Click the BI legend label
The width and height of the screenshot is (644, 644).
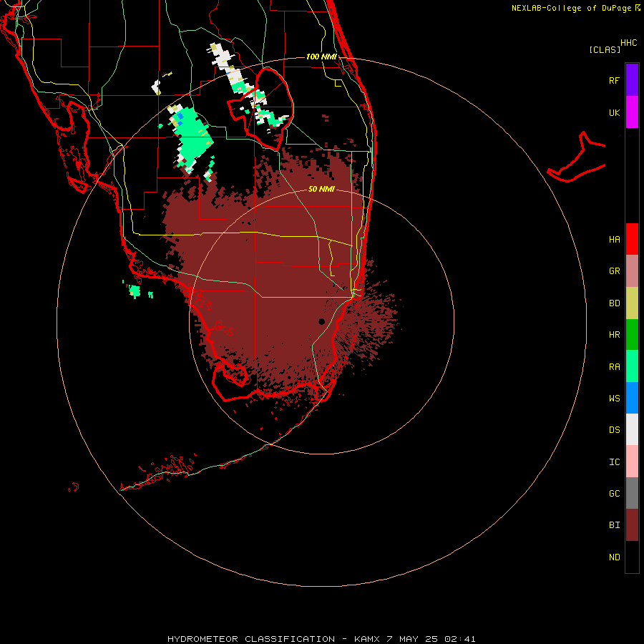pos(614,525)
